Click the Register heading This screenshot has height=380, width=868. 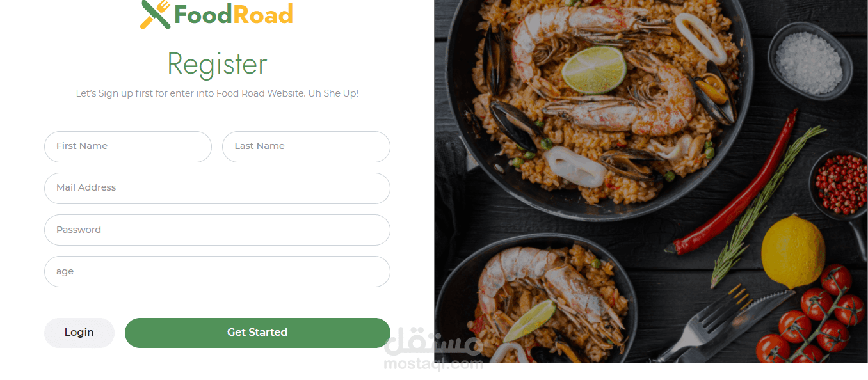click(217, 64)
